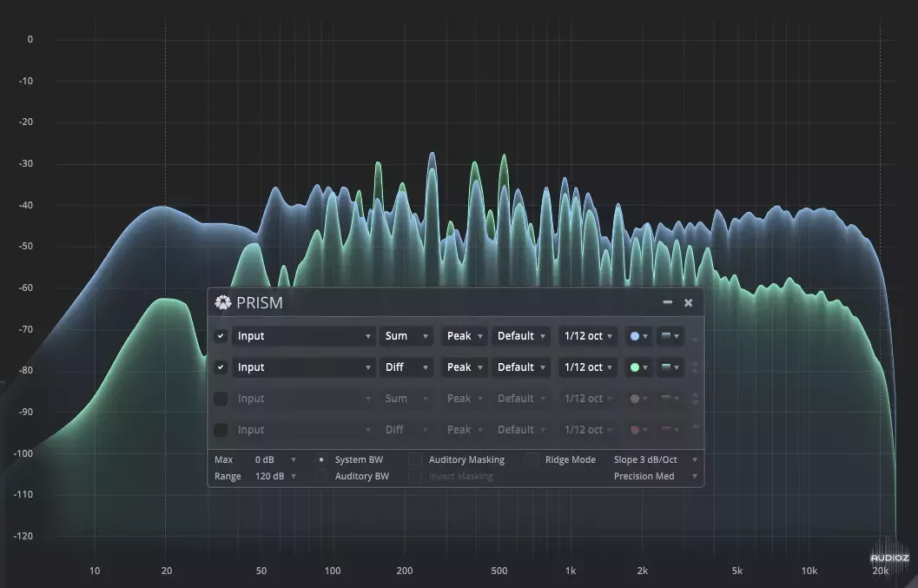This screenshot has height=588, width=918.
Task: Change the fill style icon of first trace
Action: 670,336
